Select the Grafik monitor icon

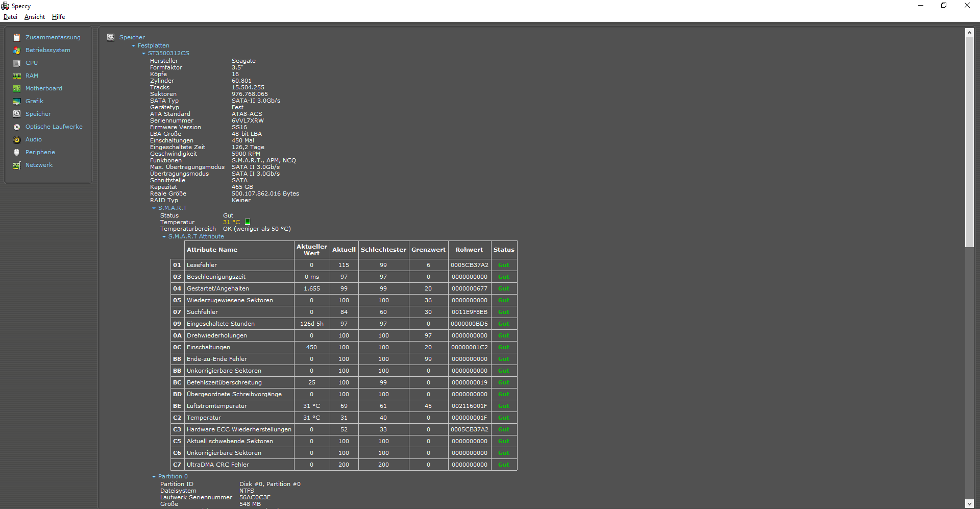click(x=17, y=102)
